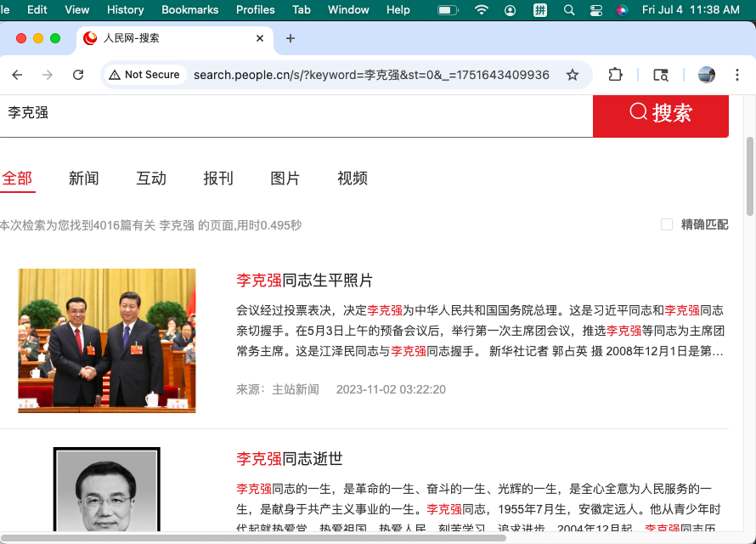
Task: Reload the page with refresh icon
Action: coord(78,75)
